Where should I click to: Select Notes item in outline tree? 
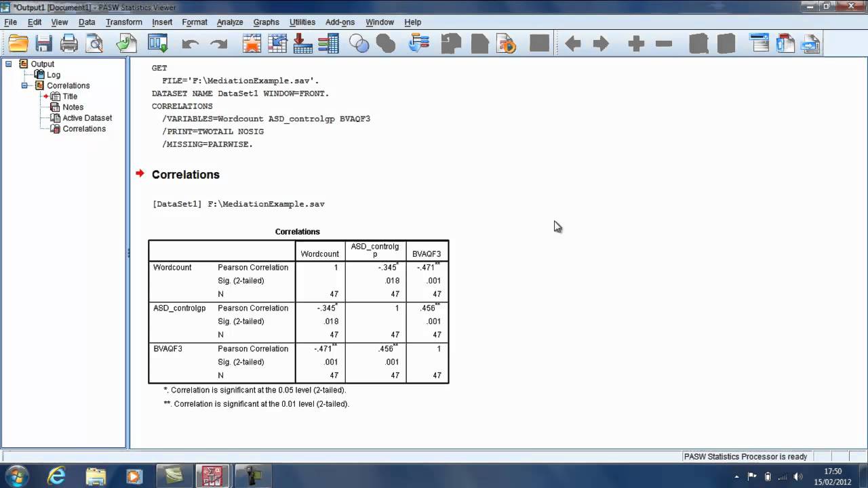[x=73, y=107]
